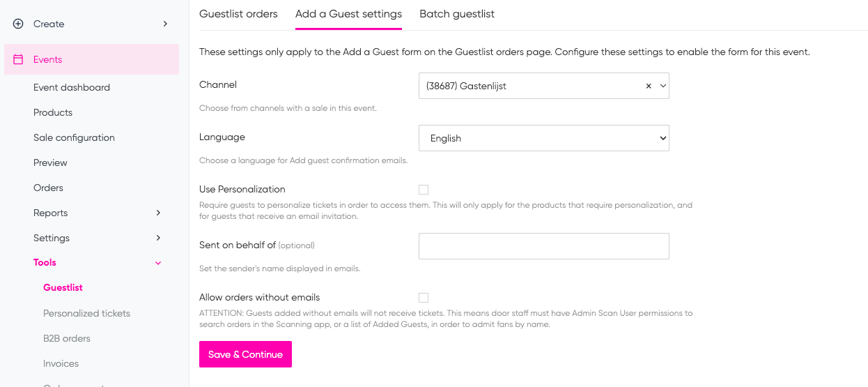868x387 pixels.
Task: Select the Add a Guest settings tab
Action: 348,14
